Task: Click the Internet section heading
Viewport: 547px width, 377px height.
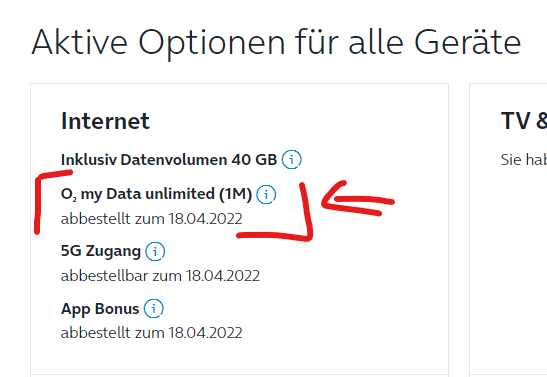Action: 105,121
